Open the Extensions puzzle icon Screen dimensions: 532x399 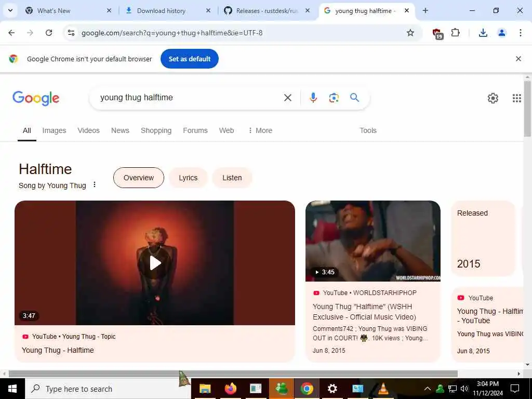[x=455, y=33]
